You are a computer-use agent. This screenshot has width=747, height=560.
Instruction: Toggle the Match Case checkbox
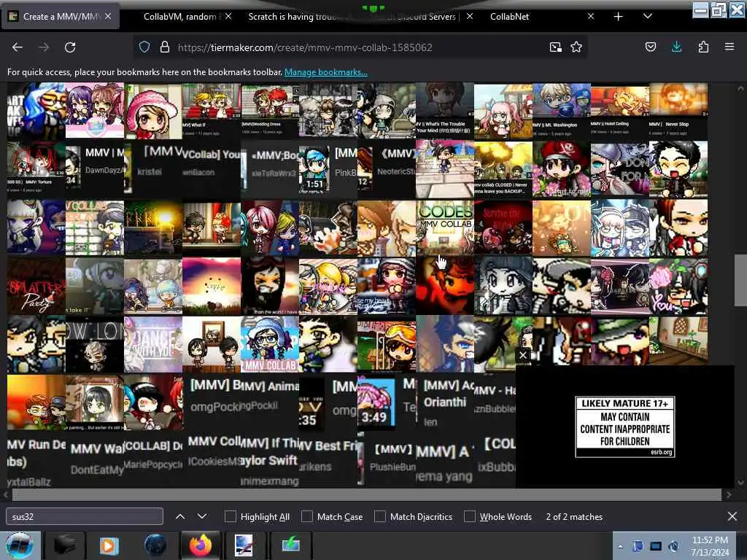(x=307, y=517)
